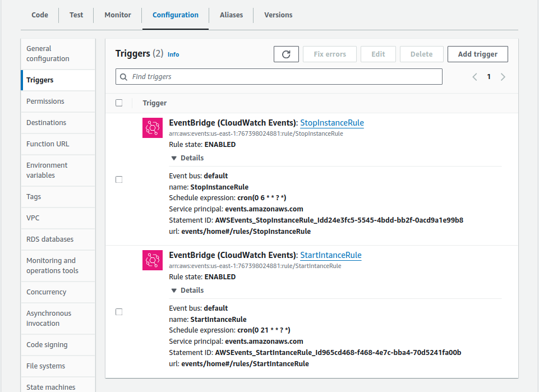Check the StartIntanceRule trigger checkbox
Screen dimensions: 539x392
pos(119,311)
